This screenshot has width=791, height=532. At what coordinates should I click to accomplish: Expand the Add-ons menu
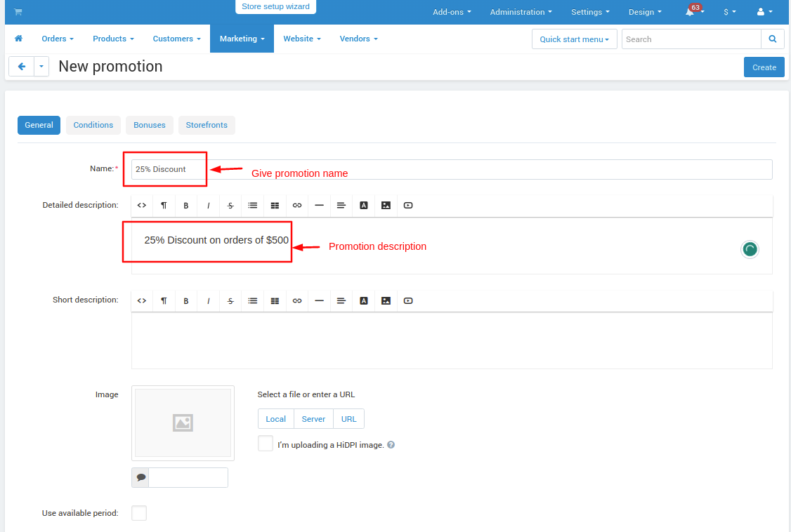click(x=452, y=12)
